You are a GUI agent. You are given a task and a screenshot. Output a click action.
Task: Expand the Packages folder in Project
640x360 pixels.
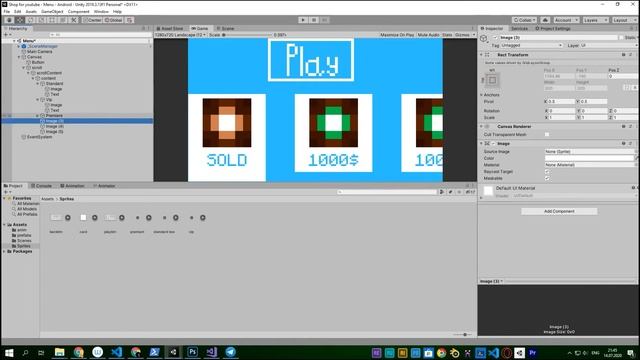point(4,251)
